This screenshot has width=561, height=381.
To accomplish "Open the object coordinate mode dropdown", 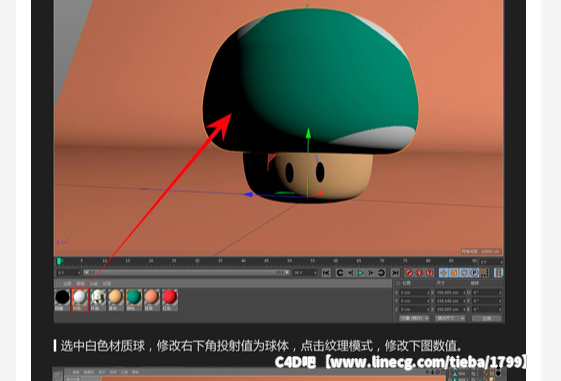I will 414,318.
